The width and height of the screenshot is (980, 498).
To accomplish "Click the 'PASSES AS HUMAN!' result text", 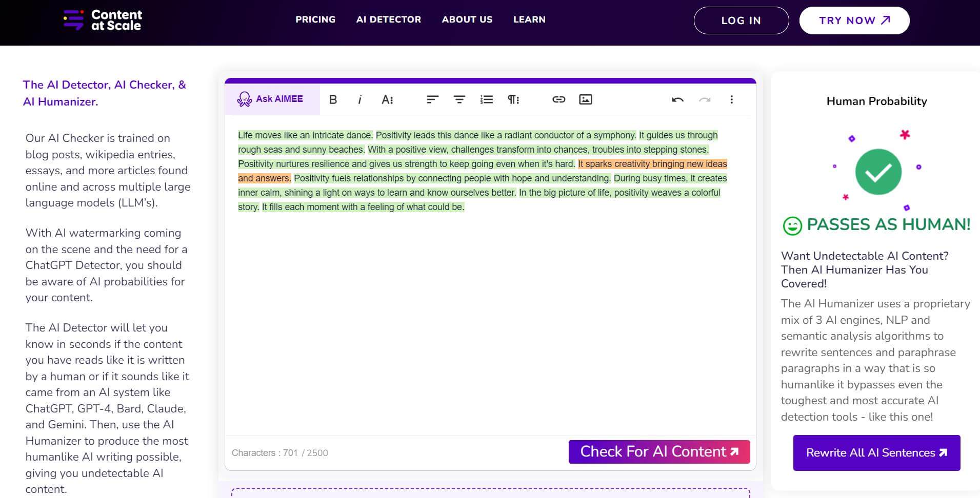I will coord(889,224).
